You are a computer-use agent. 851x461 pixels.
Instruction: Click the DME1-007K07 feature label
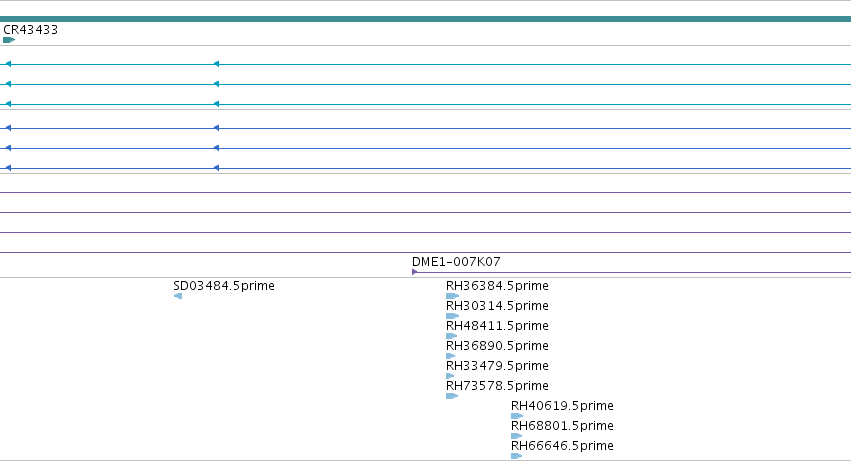[x=456, y=262]
